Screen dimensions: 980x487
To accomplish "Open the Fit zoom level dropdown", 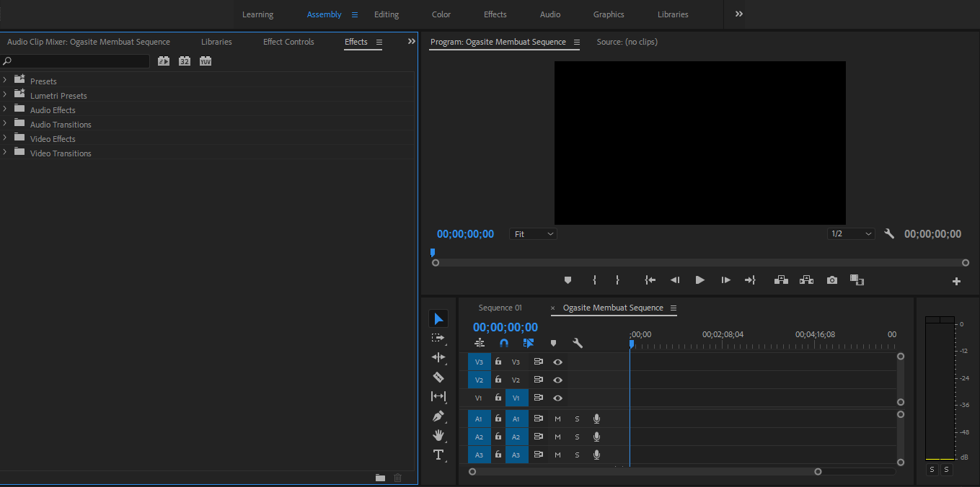I will tap(533, 233).
